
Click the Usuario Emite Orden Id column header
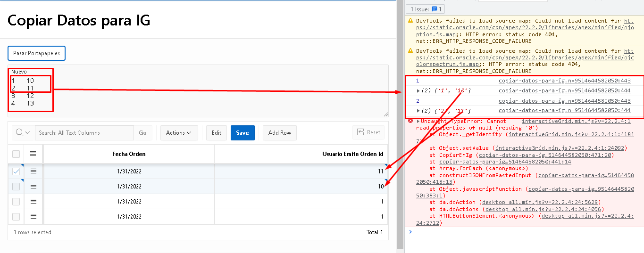(x=352, y=154)
